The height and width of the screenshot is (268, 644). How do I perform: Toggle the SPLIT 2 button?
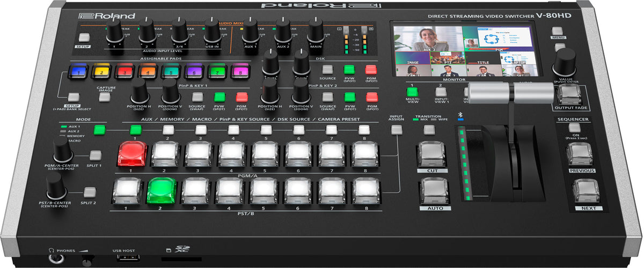90,192
